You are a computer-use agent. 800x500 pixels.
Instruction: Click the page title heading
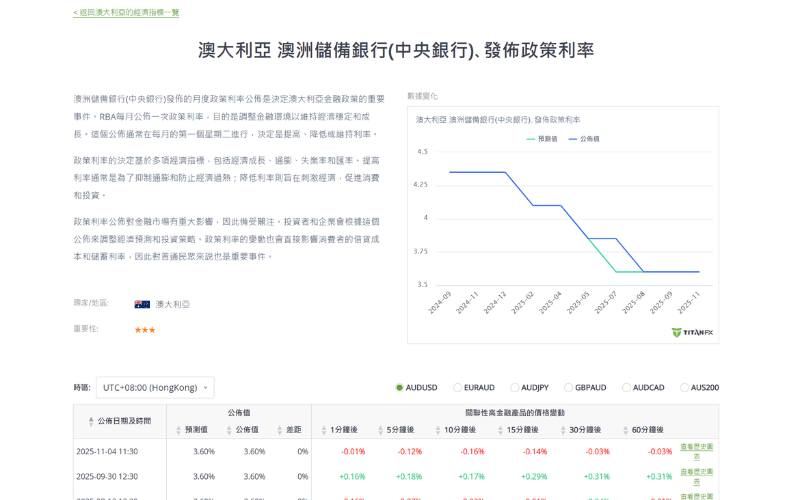click(x=396, y=50)
